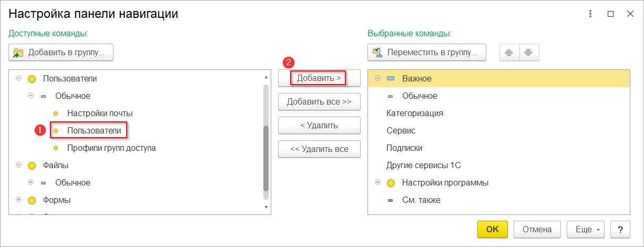
Task: Click the yellow icon next to Формы
Action: pos(32,200)
